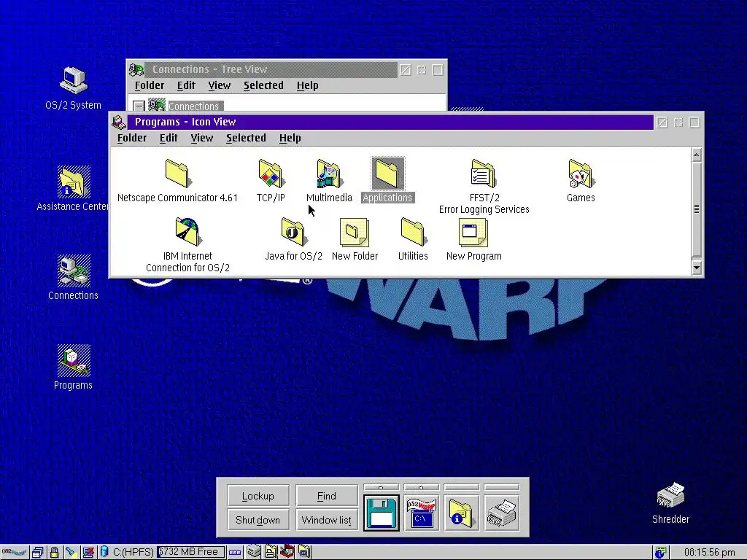Click the information folder icon on LaunchPad
The height and width of the screenshot is (560, 747).
click(461, 513)
